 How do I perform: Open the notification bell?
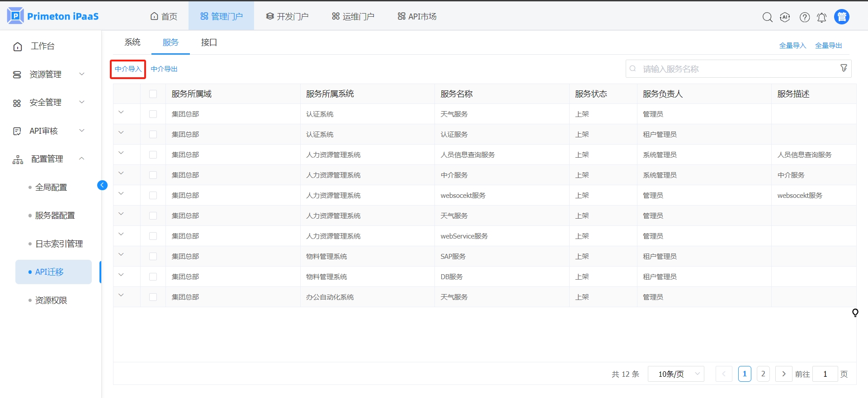tap(821, 17)
